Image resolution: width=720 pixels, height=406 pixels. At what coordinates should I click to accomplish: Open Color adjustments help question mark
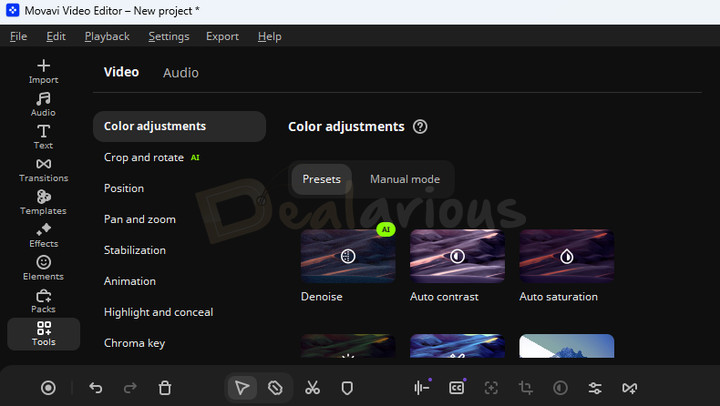tap(420, 126)
